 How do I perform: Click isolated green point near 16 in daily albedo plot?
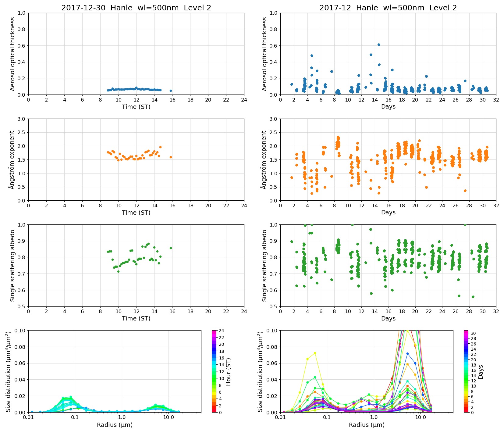pyautogui.click(x=171, y=248)
